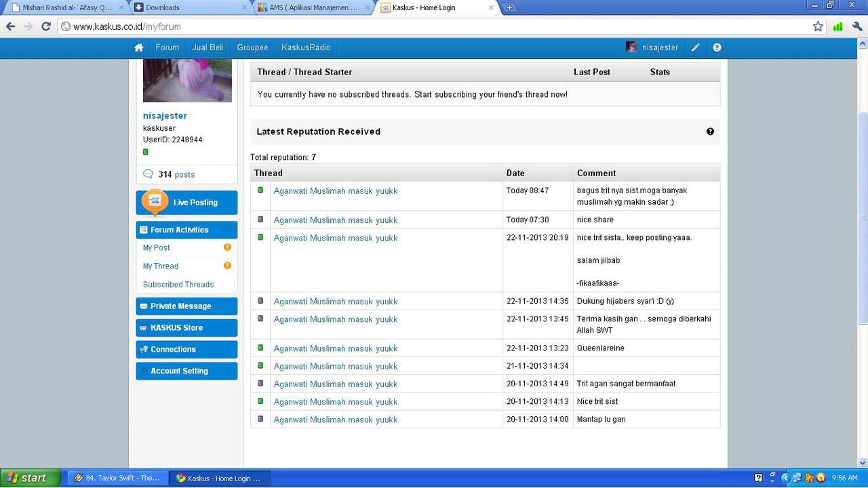The image size is (868, 488).
Task: Open thread link with comment Queenlareine
Action: [336, 348]
